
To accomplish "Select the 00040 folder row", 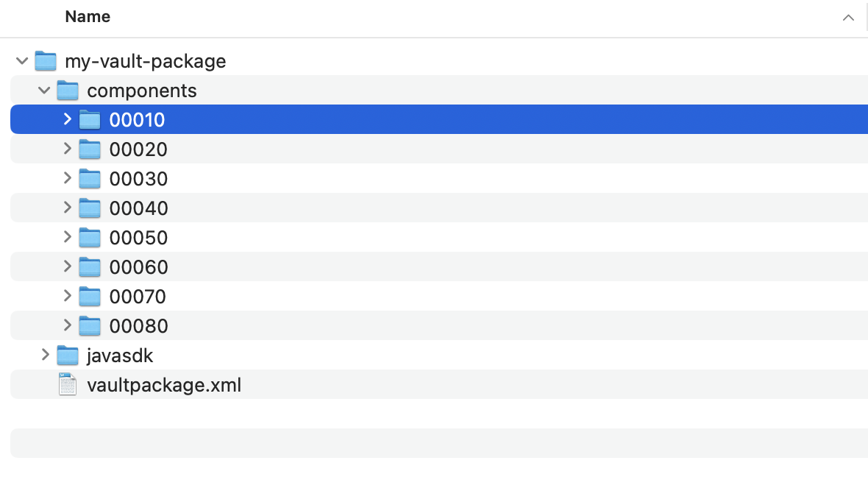I will click(x=294, y=208).
